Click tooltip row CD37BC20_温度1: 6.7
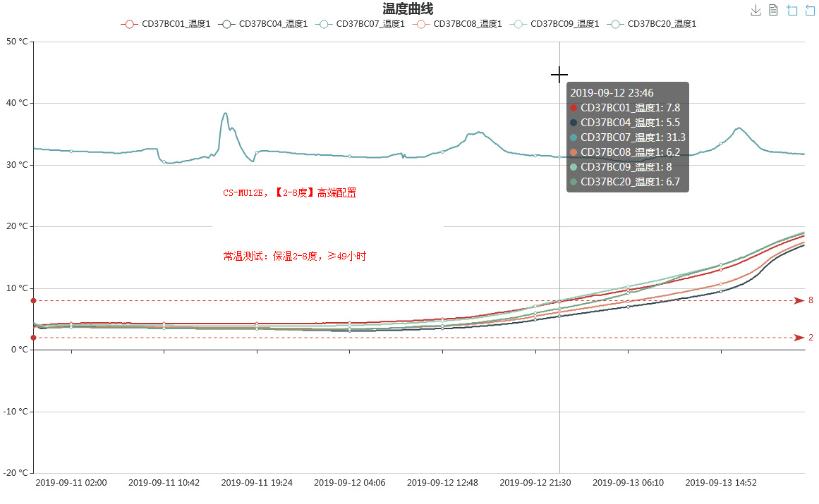 (x=625, y=182)
